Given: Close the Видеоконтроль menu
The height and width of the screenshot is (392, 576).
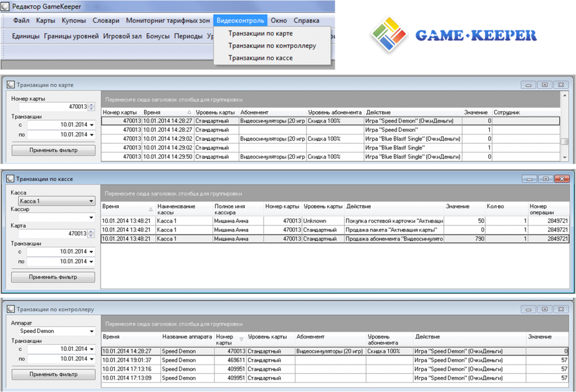Looking at the screenshot, I should point(240,21).
